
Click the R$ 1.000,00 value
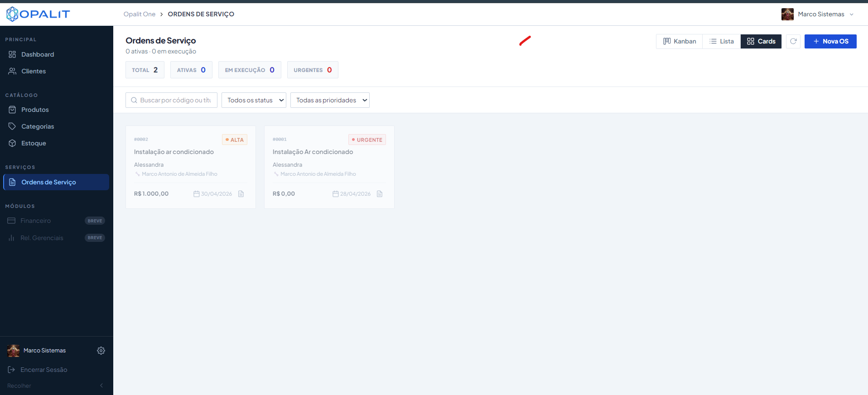tap(151, 193)
